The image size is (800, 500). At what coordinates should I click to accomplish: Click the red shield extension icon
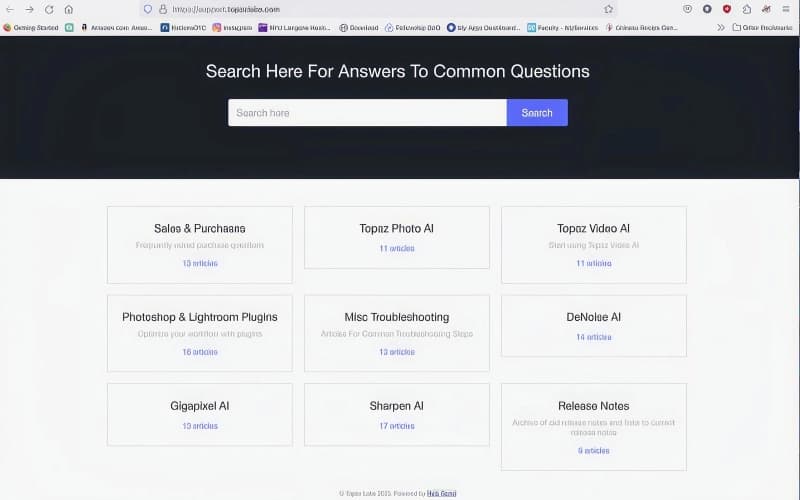[x=727, y=9]
